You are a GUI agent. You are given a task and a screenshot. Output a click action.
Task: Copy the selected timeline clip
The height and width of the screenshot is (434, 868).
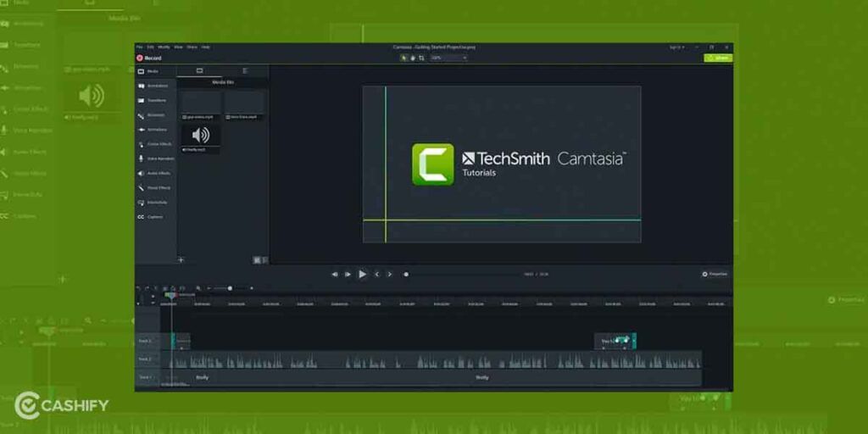click(165, 288)
